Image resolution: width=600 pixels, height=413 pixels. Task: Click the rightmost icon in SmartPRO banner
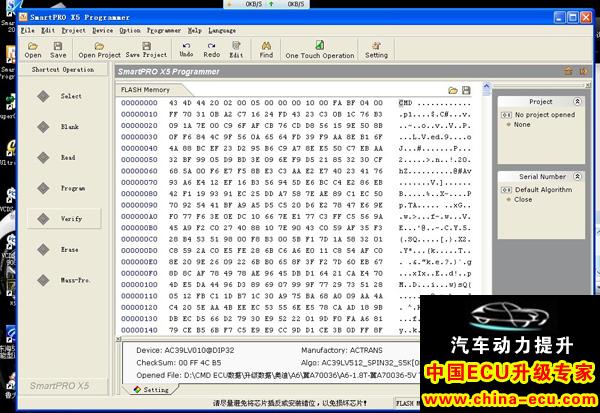click(583, 71)
